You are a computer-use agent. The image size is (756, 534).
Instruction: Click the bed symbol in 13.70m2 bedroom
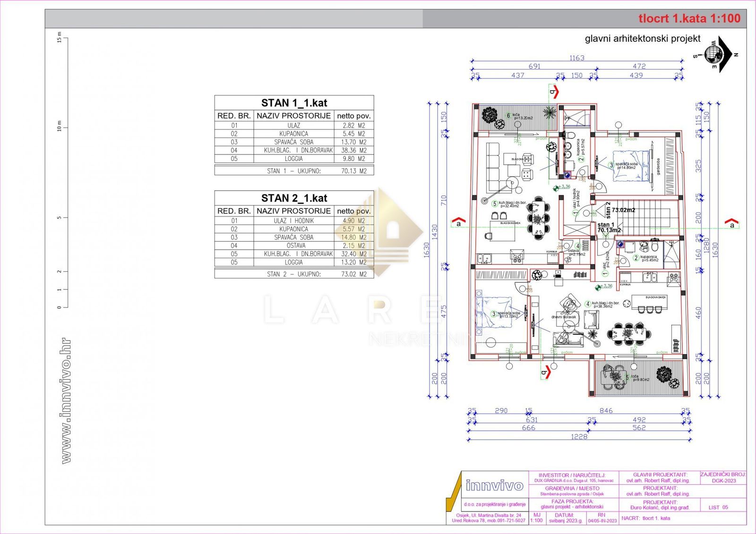495,313
